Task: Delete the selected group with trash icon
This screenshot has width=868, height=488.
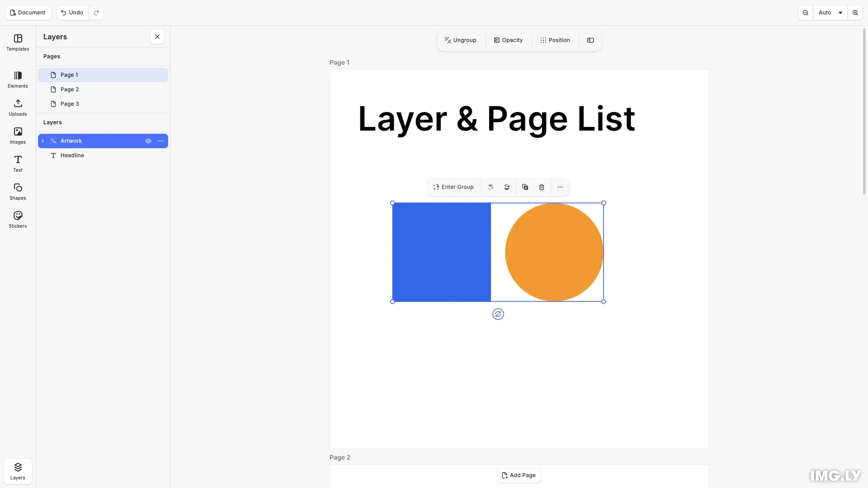Action: 542,187
